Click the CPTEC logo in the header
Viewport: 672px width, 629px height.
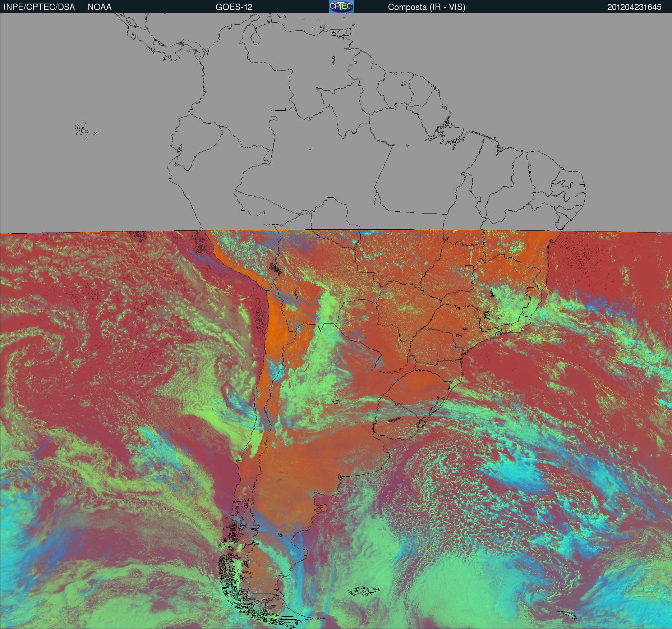tap(341, 6)
